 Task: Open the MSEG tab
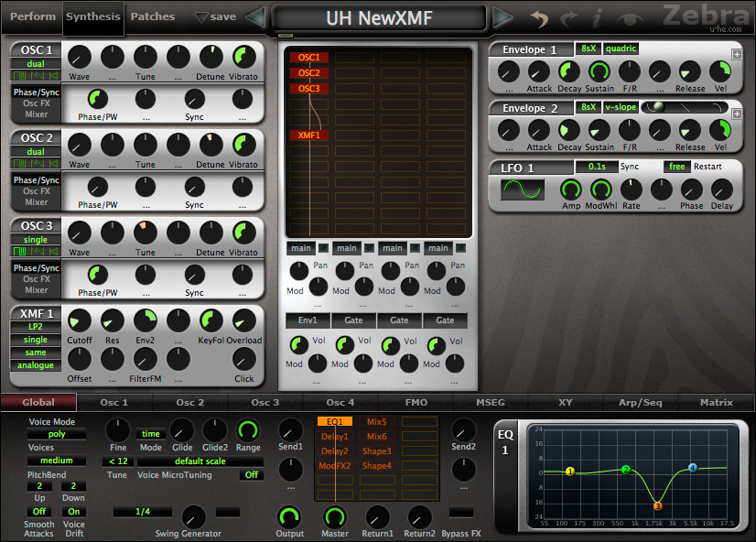pyautogui.click(x=491, y=402)
